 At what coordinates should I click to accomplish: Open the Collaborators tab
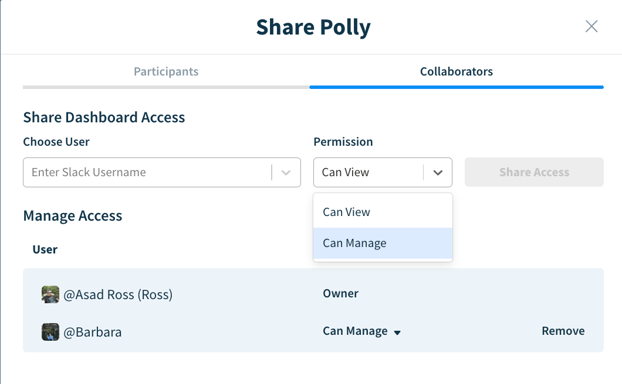point(456,71)
